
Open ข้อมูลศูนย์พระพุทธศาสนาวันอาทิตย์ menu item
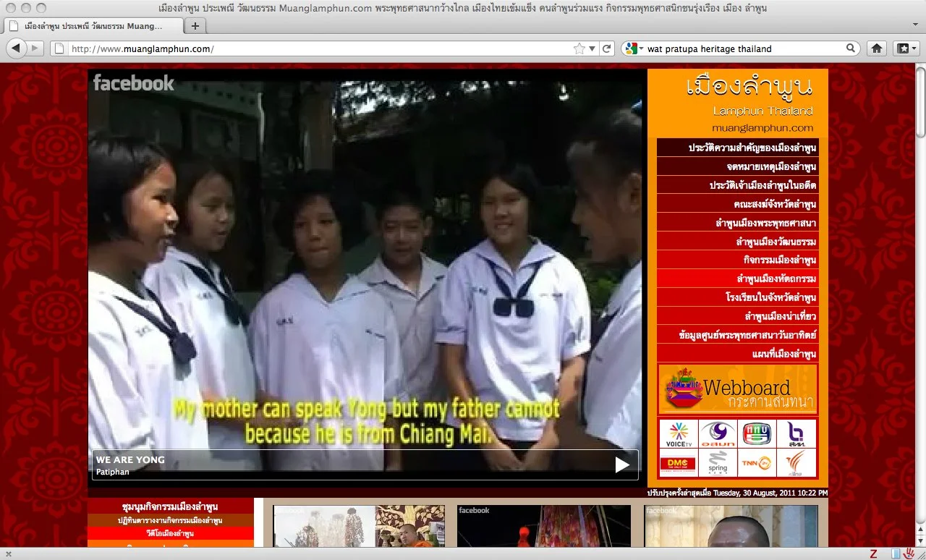coord(738,335)
